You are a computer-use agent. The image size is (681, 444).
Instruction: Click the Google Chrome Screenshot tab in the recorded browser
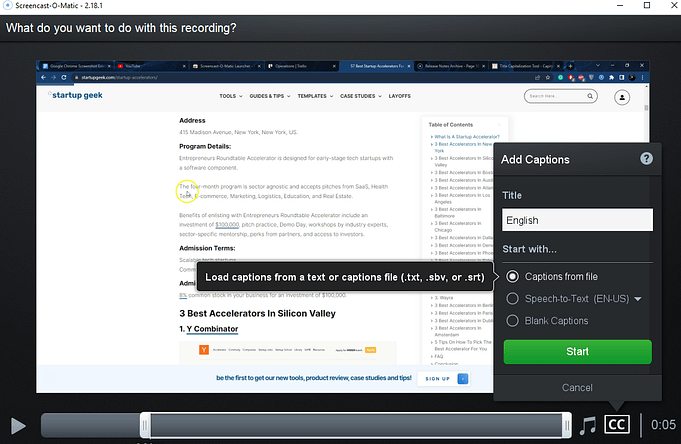(76, 66)
